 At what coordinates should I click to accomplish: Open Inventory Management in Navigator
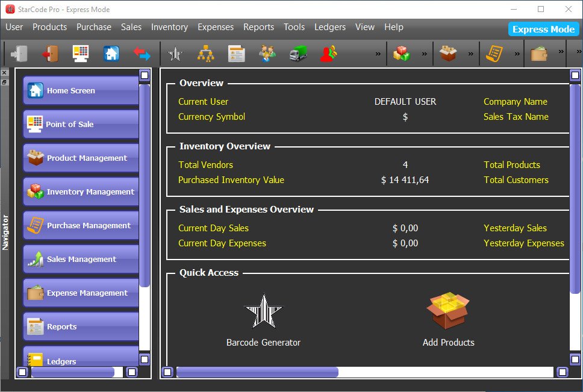click(x=81, y=191)
